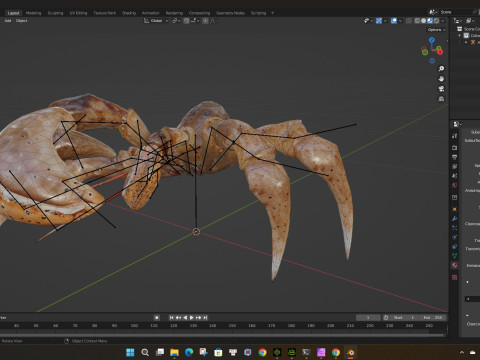Click the zoom view magnifier icon
This screenshot has width=480, height=360.
point(441,69)
